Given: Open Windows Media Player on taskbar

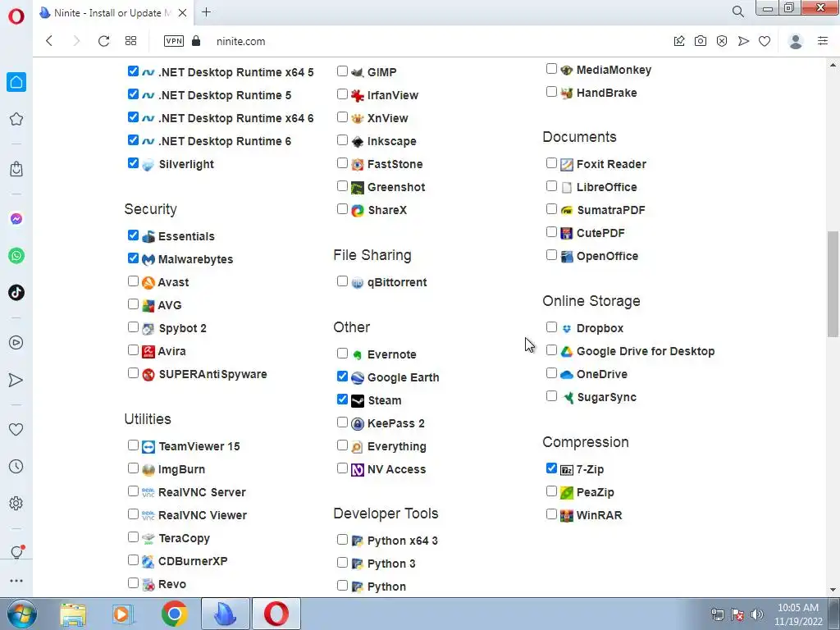Looking at the screenshot, I should pyautogui.click(x=123, y=614).
